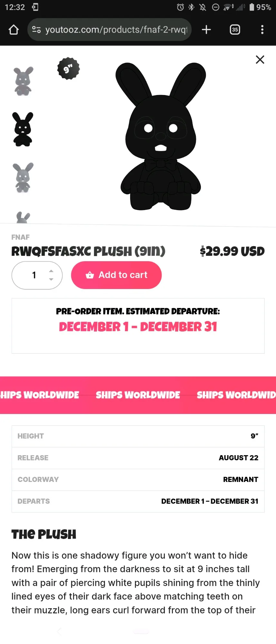Screen dimensions: 276x644
Task: Tap the basket icon inside Add to cart
Action: click(x=90, y=275)
